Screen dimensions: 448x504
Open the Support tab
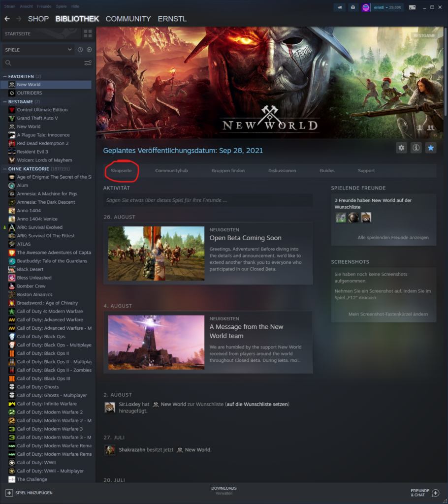[x=366, y=171]
